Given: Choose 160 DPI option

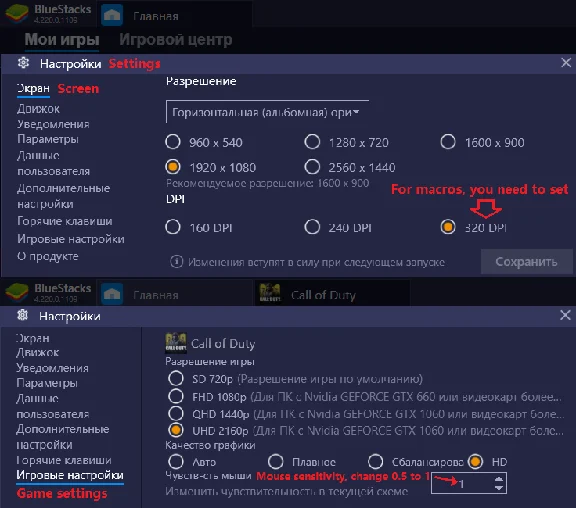Looking at the screenshot, I should (x=173, y=227).
